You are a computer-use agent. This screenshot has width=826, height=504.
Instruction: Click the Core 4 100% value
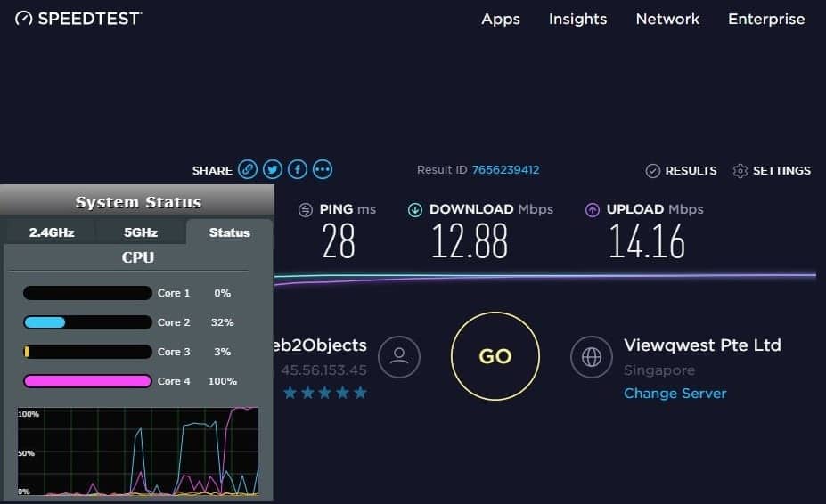tap(222, 381)
